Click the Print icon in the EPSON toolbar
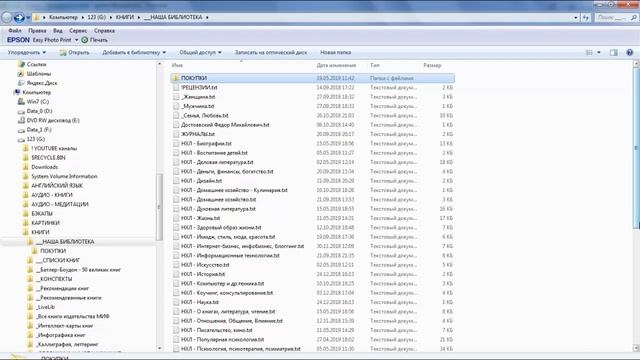 point(84,40)
